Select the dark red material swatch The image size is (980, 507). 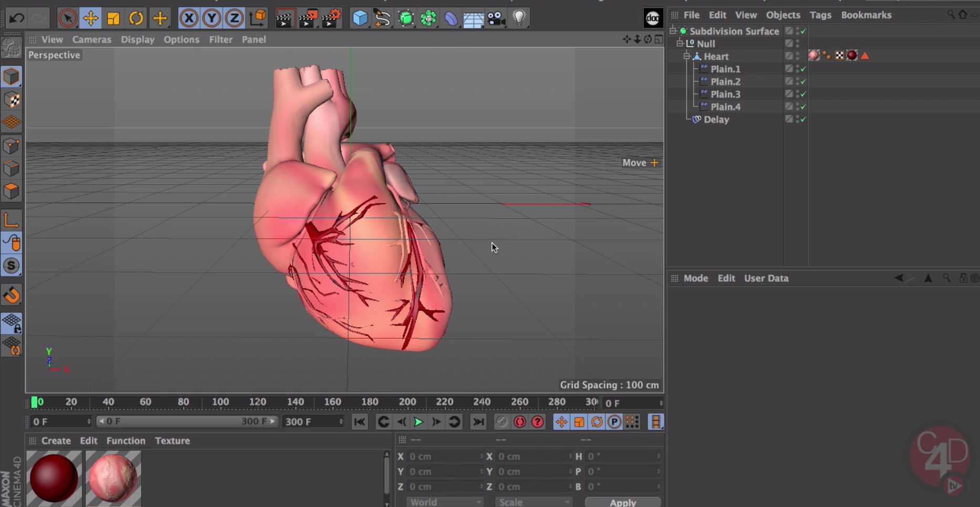[54, 478]
